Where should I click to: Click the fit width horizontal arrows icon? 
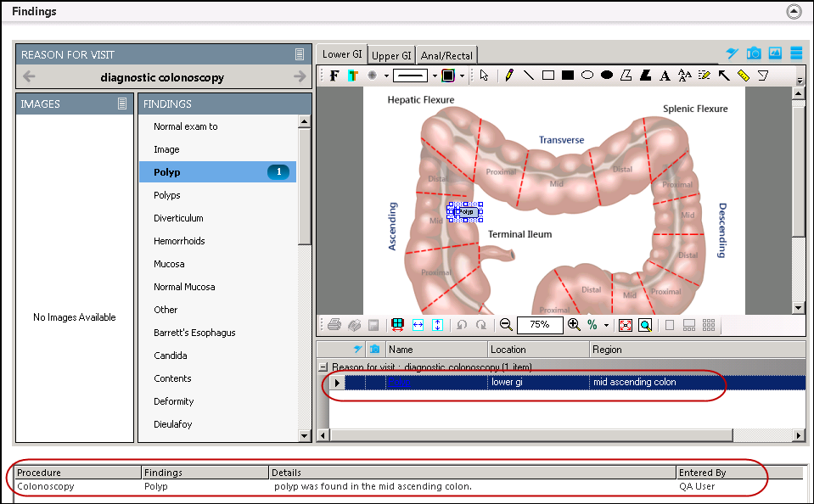tap(418, 325)
